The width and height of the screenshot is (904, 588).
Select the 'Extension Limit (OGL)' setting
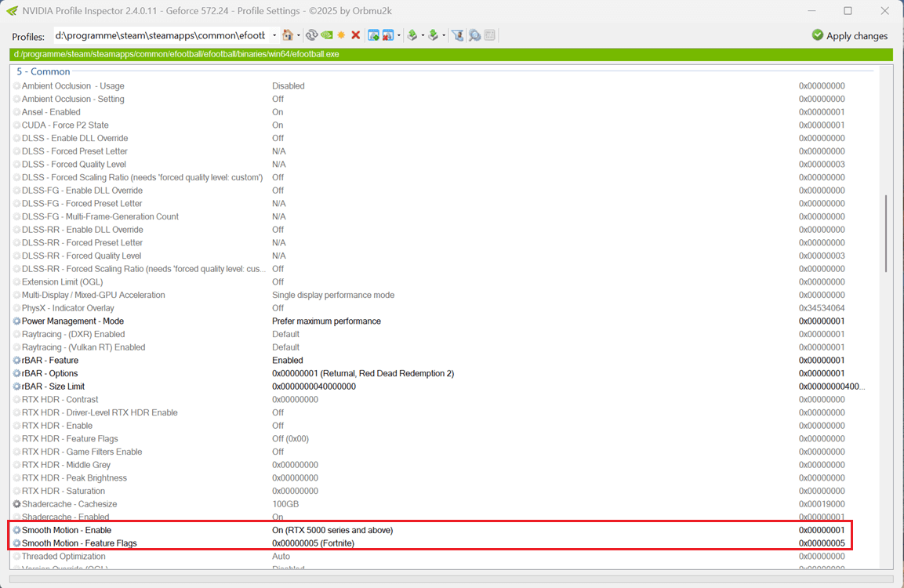[x=62, y=282]
